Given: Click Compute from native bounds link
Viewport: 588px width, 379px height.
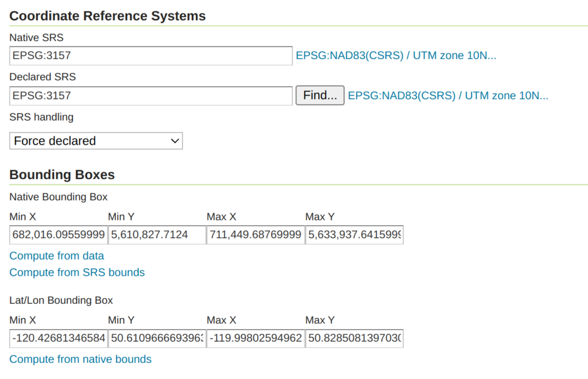Looking at the screenshot, I should coord(80,359).
